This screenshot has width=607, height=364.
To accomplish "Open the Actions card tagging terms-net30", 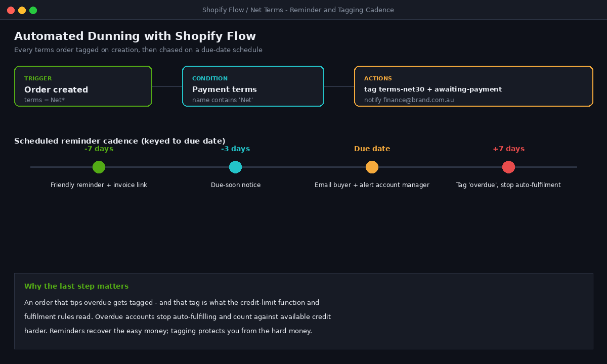I will coord(473,86).
